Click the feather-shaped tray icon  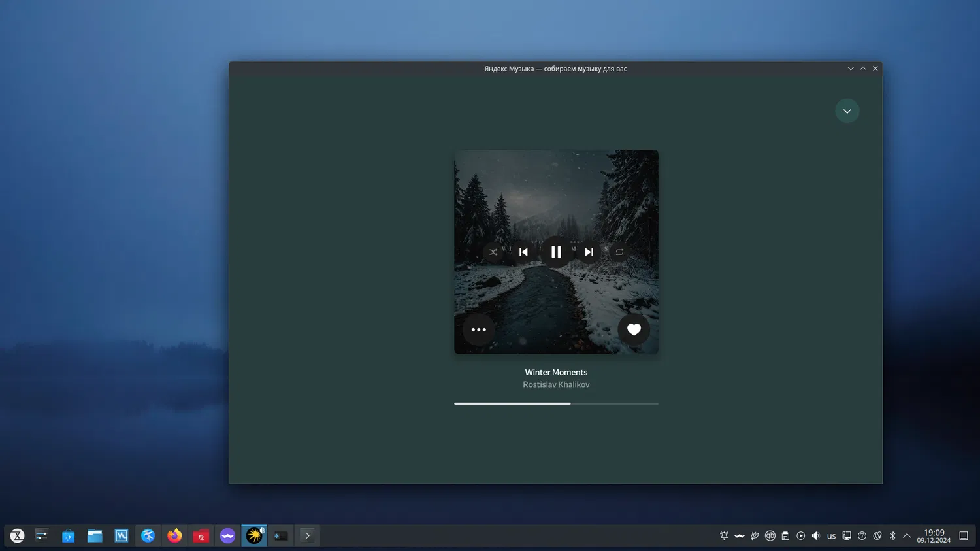click(755, 536)
